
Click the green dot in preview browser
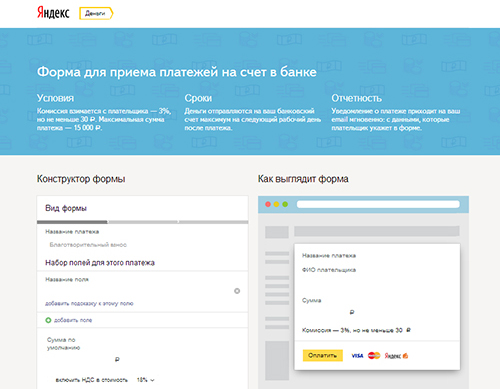coord(285,204)
